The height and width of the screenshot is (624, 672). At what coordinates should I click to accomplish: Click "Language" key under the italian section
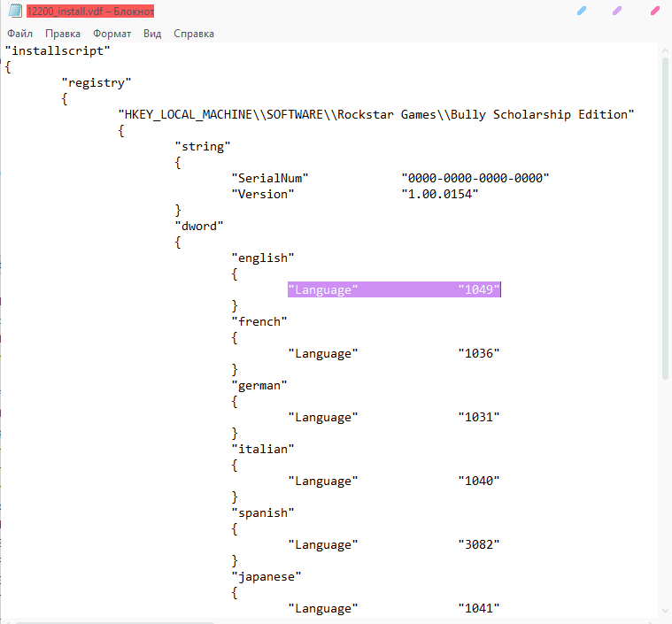(322, 481)
